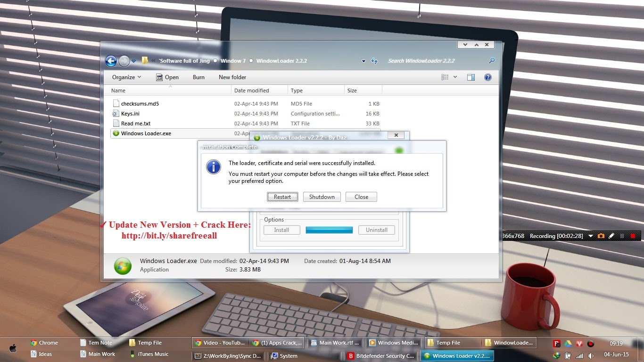Sort by the Type column header
Image resolution: width=644 pixels, height=362 pixels.
click(x=316, y=90)
